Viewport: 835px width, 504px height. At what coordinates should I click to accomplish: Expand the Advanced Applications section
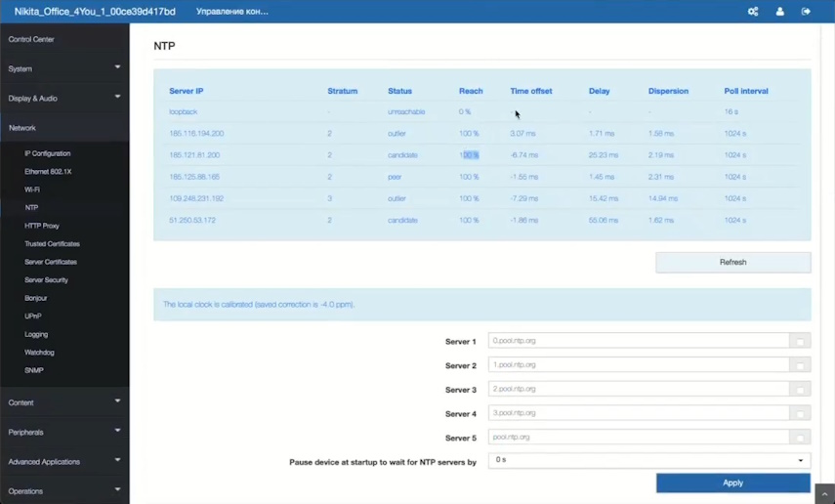(64, 461)
